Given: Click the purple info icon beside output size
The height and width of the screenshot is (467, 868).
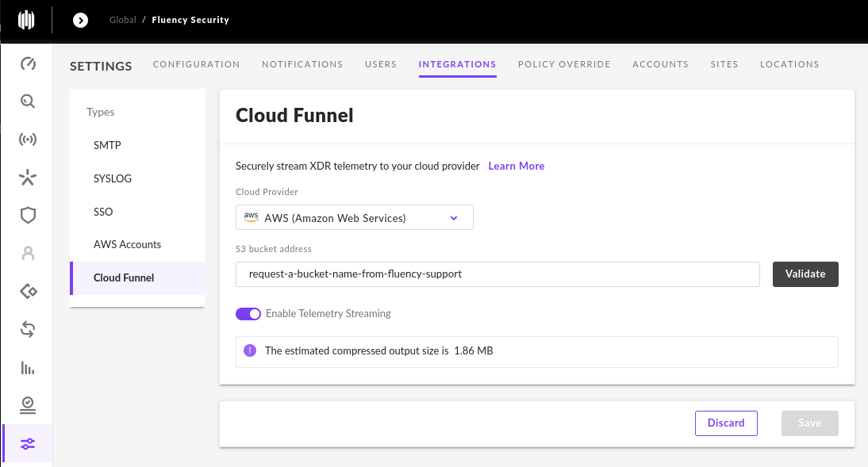Looking at the screenshot, I should pyautogui.click(x=250, y=350).
